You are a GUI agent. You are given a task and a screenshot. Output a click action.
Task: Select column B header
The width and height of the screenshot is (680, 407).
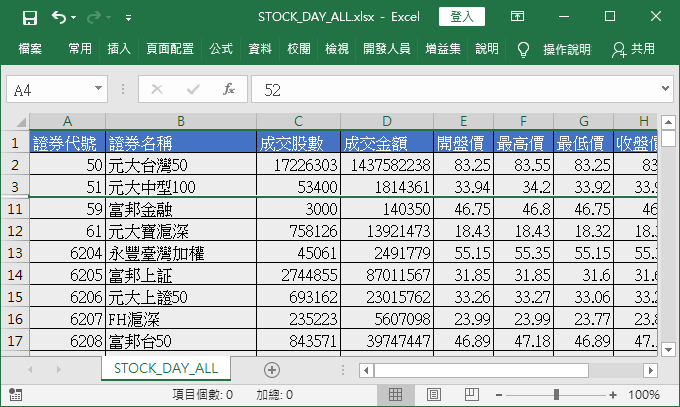pos(181,121)
